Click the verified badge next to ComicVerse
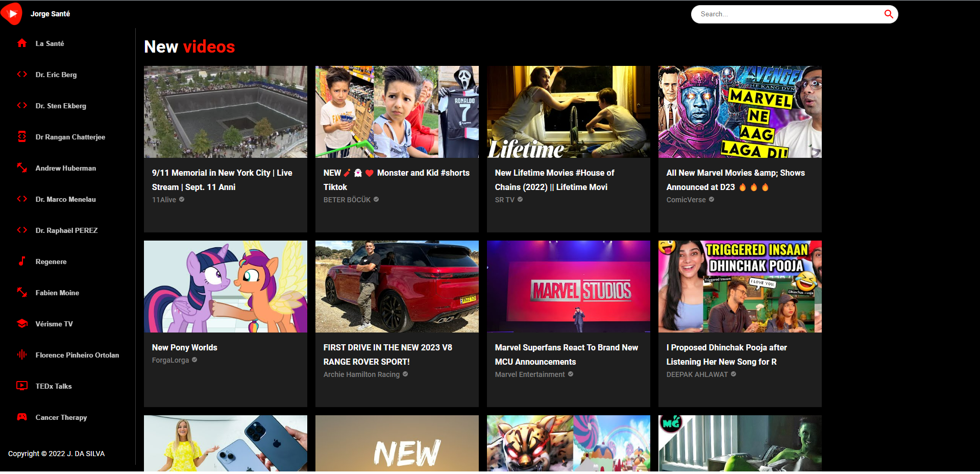 [712, 199]
